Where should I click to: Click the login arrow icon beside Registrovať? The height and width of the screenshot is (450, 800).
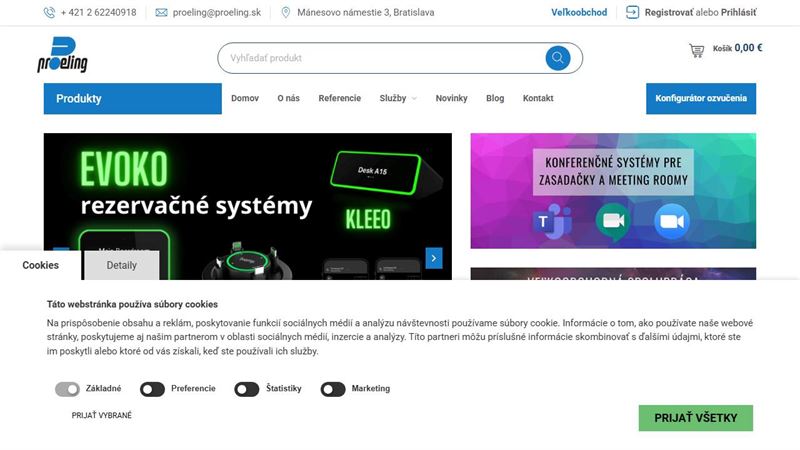tap(632, 12)
